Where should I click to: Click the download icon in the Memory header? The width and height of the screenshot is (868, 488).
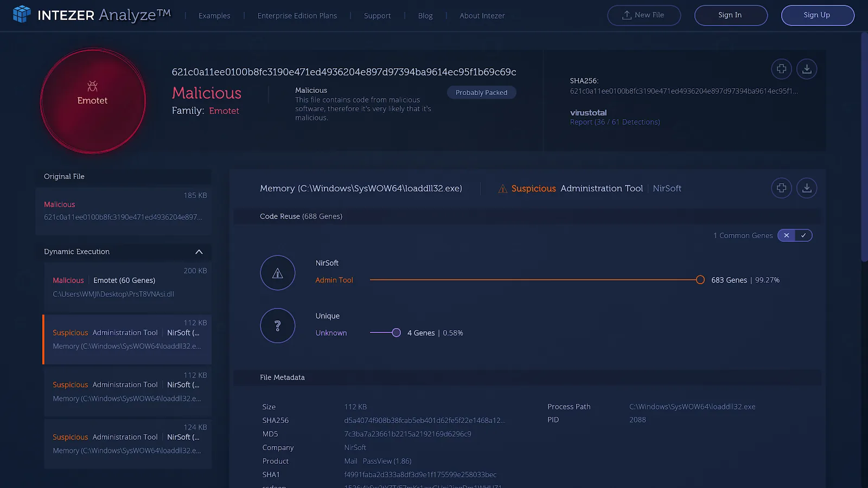(807, 188)
